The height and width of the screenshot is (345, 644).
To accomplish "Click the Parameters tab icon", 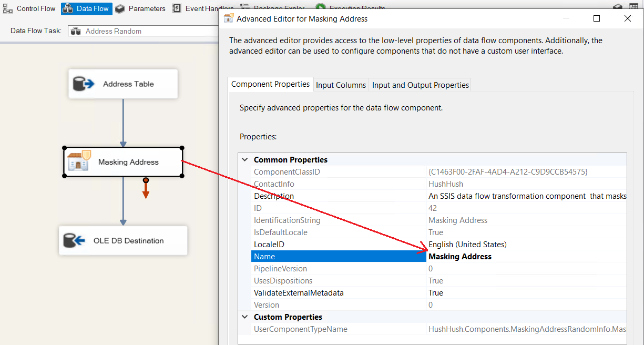I will 120,8.
